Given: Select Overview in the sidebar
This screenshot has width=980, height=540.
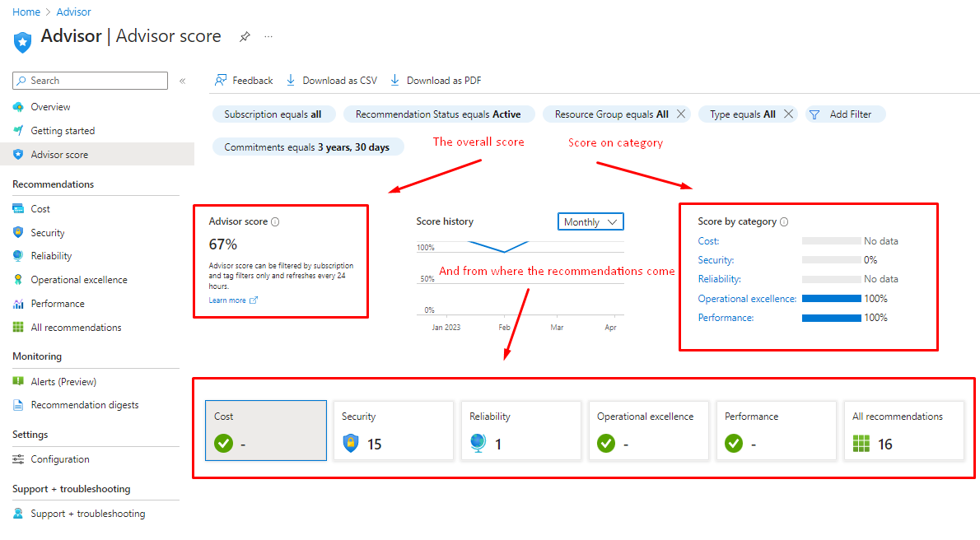Looking at the screenshot, I should click(x=50, y=107).
